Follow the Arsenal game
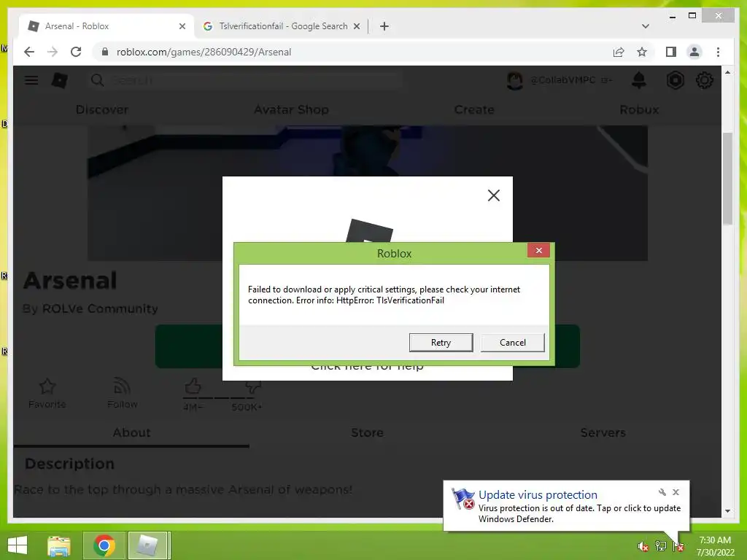 click(x=122, y=386)
